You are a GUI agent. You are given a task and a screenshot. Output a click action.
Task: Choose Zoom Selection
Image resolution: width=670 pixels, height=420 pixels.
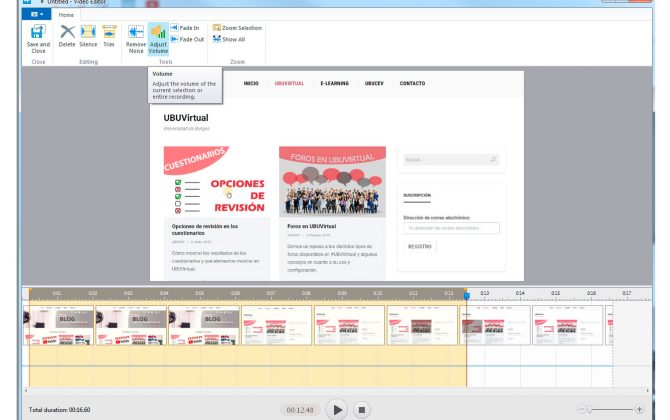point(237,28)
